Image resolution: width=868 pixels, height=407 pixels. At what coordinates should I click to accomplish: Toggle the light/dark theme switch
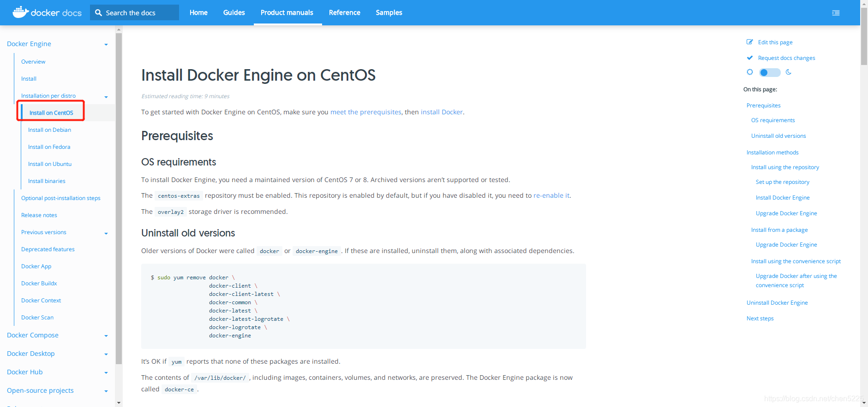point(770,72)
